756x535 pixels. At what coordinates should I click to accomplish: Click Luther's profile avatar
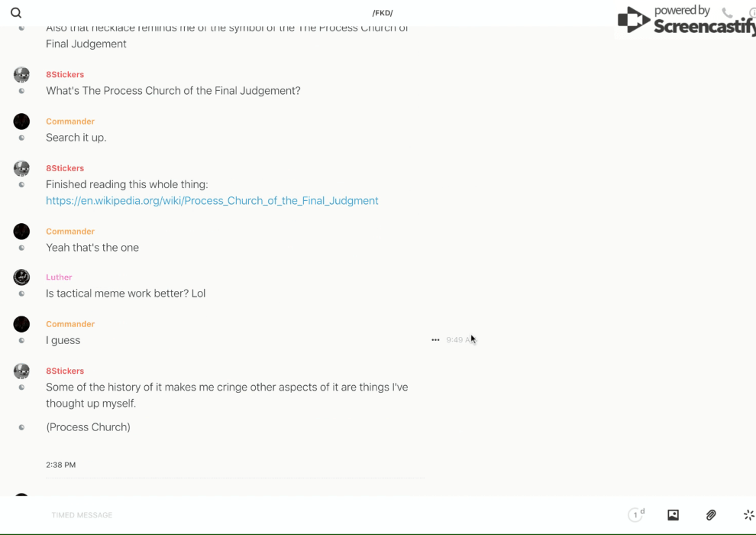pos(21,277)
